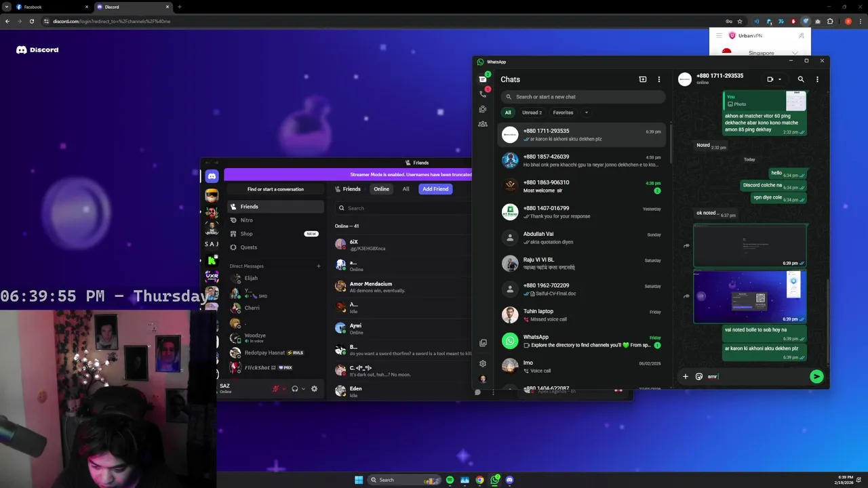
Task: Open Windows Start menu
Action: pyautogui.click(x=359, y=480)
